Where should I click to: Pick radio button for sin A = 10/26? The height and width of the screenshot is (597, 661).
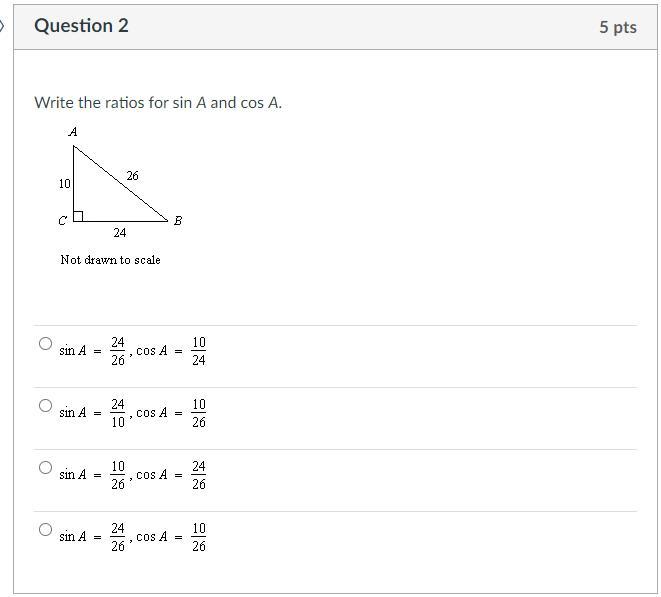[45, 467]
